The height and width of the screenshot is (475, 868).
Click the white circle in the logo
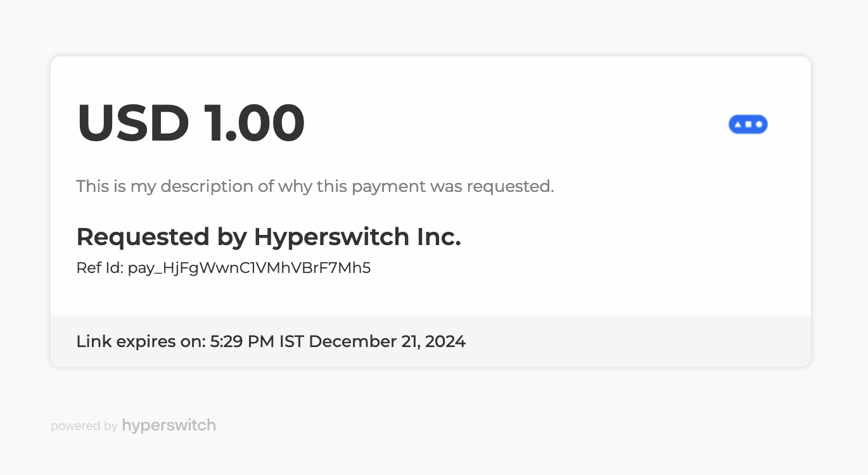758,124
